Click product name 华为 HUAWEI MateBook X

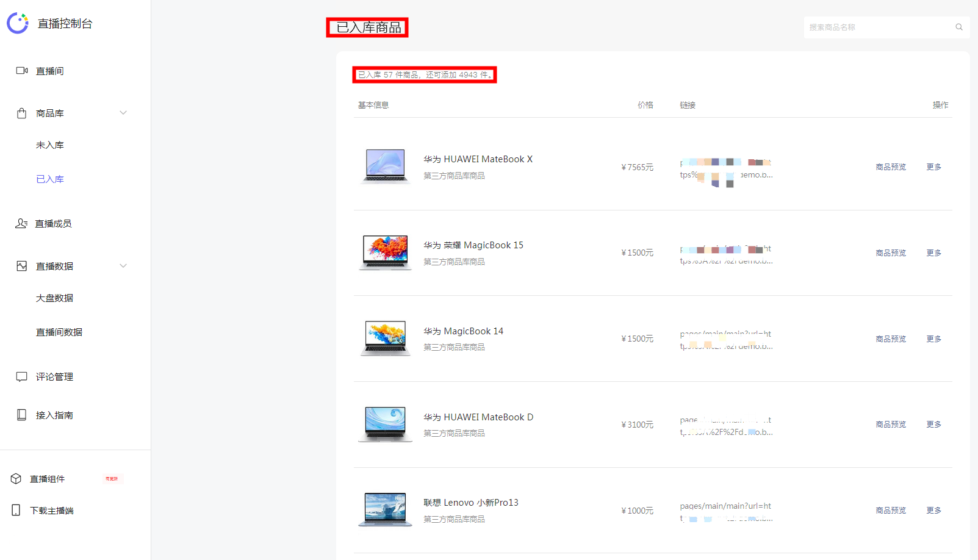(478, 159)
